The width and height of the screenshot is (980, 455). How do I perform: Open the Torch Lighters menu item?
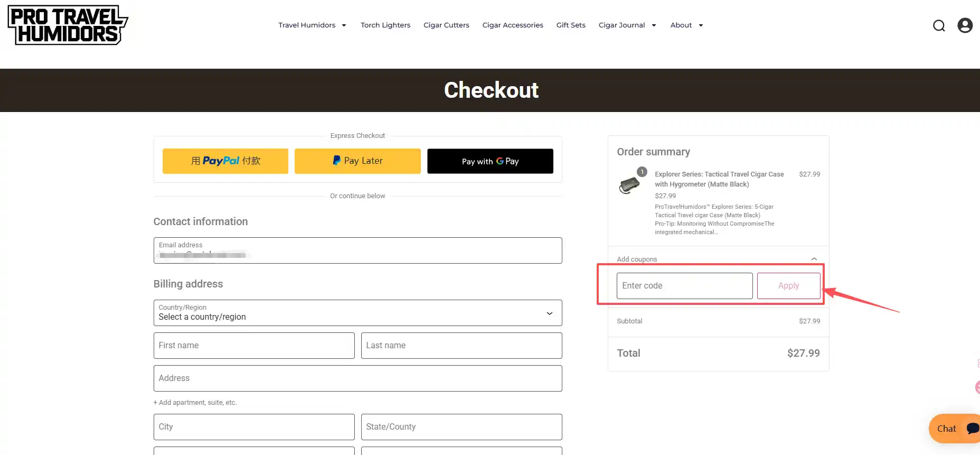385,25
